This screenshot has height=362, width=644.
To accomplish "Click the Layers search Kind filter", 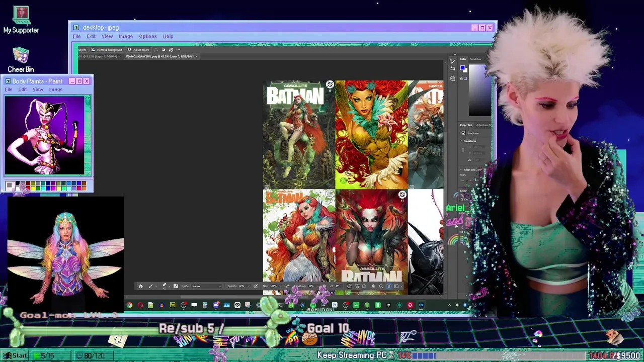I will [465, 199].
